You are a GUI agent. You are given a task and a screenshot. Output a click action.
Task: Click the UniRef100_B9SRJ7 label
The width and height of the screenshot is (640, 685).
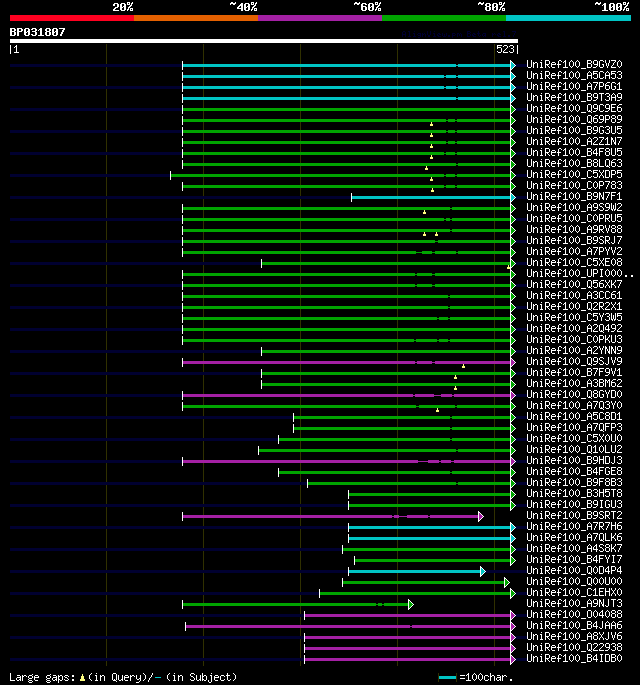click(574, 241)
